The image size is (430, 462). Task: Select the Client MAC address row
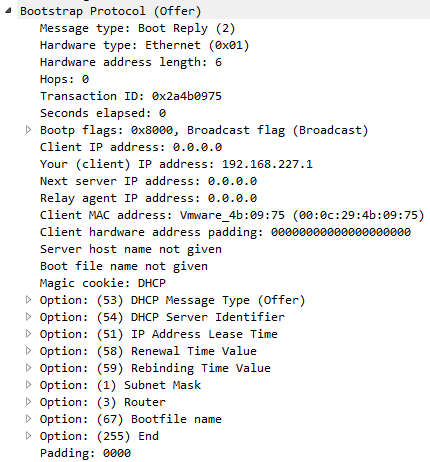tap(232, 215)
